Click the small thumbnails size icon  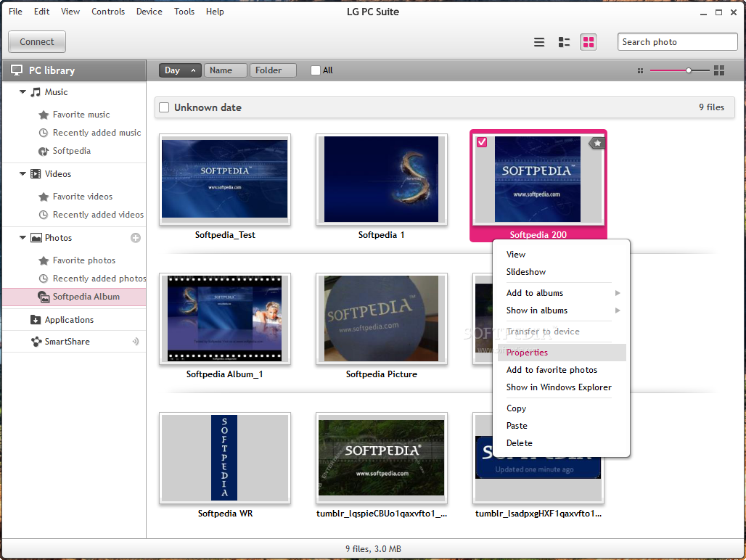(x=640, y=71)
